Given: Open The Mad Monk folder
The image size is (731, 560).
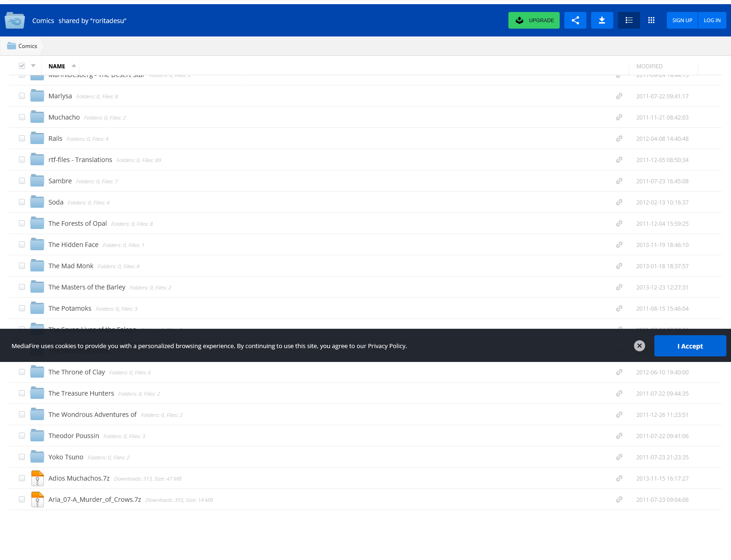Looking at the screenshot, I should 71,266.
